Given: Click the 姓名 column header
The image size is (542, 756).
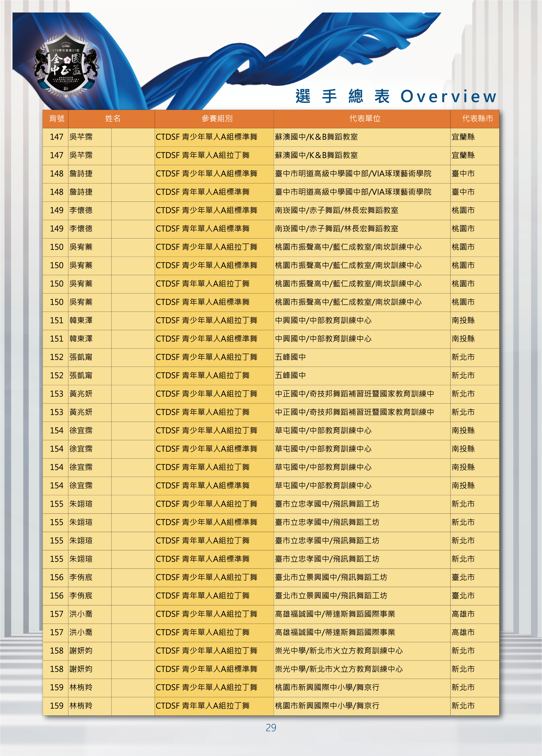Looking at the screenshot, I should click(x=113, y=119).
